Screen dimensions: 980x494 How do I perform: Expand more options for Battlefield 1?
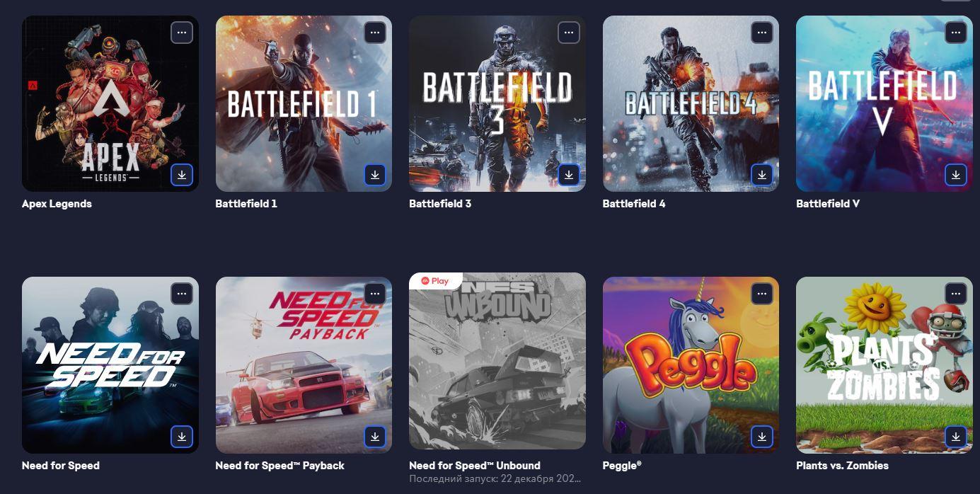point(375,33)
